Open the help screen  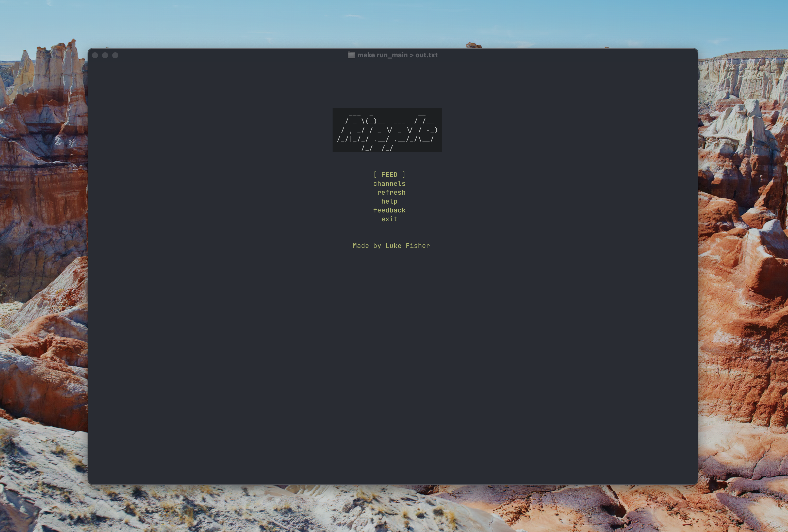coord(389,201)
